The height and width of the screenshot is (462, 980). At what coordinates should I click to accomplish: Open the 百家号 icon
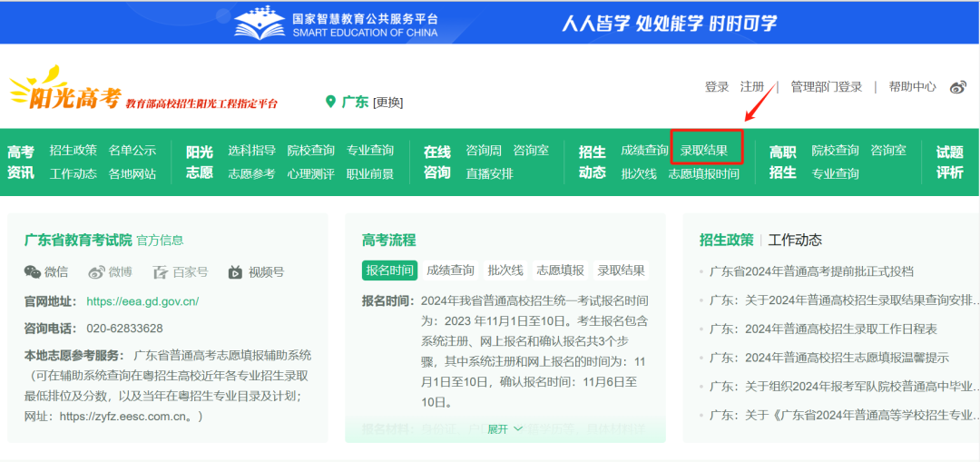pyautogui.click(x=161, y=272)
